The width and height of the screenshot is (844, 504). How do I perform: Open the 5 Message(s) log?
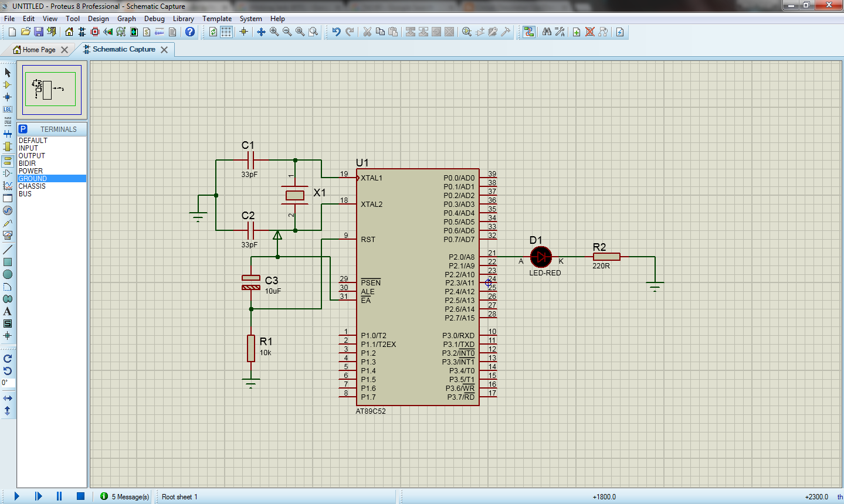pyautogui.click(x=125, y=496)
